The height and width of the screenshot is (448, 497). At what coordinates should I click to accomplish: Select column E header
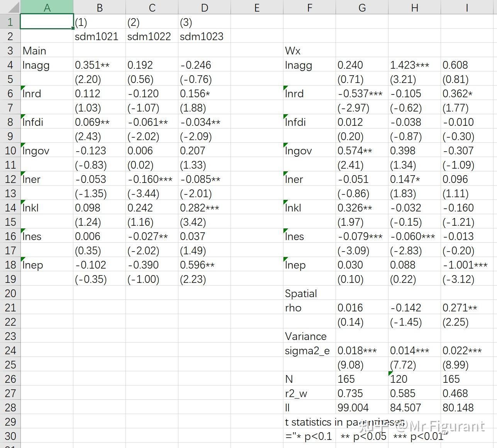[x=257, y=7]
